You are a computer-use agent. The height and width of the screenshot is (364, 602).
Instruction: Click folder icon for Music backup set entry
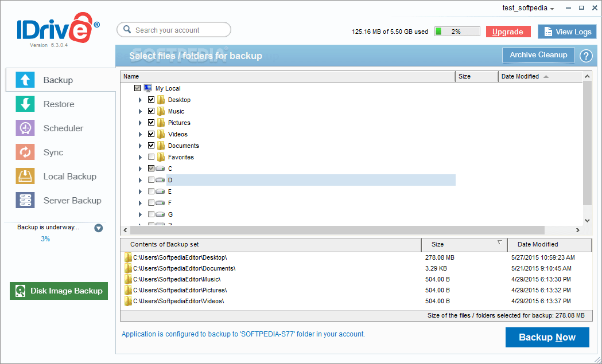tap(128, 279)
